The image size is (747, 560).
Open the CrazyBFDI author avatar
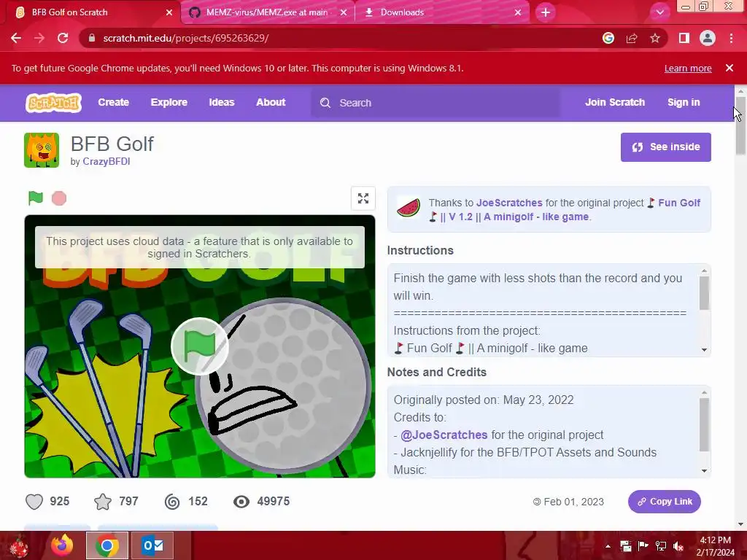tap(42, 150)
